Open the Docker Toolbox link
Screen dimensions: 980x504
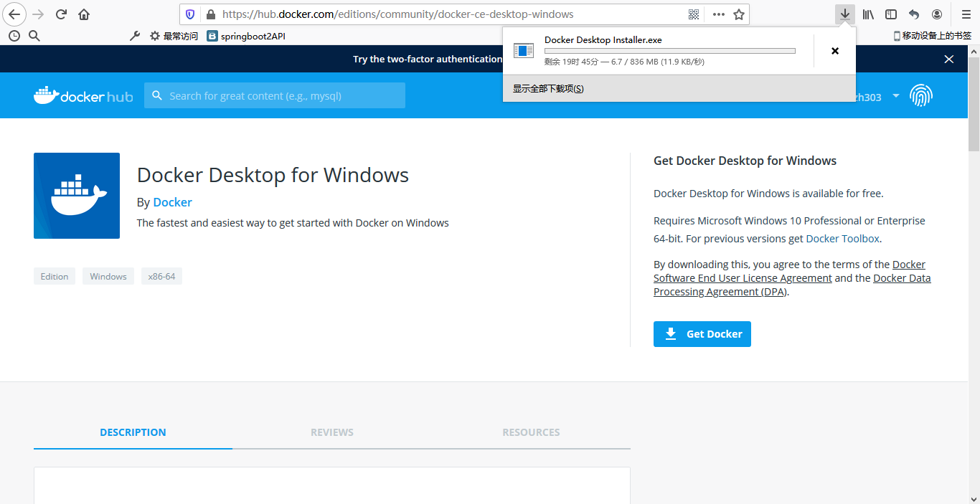pos(843,239)
